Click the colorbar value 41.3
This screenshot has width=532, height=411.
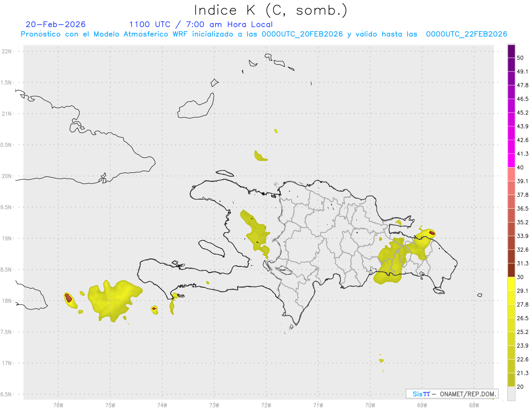[x=523, y=154]
